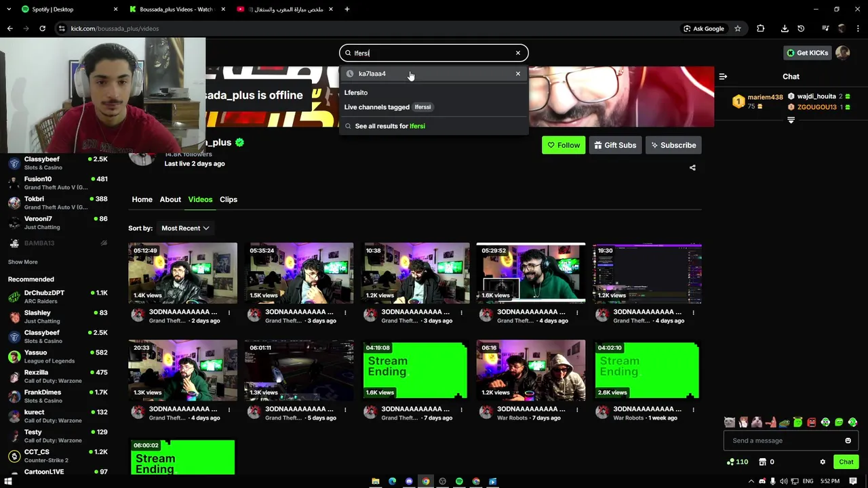Open Chrome extensions puzzle icon
Screen dimensions: 868x488
760,28
